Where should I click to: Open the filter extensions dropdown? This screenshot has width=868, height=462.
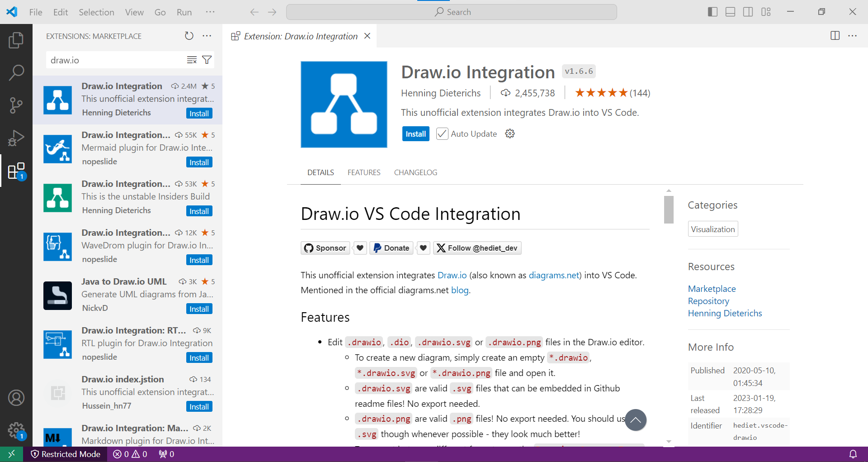coord(207,60)
